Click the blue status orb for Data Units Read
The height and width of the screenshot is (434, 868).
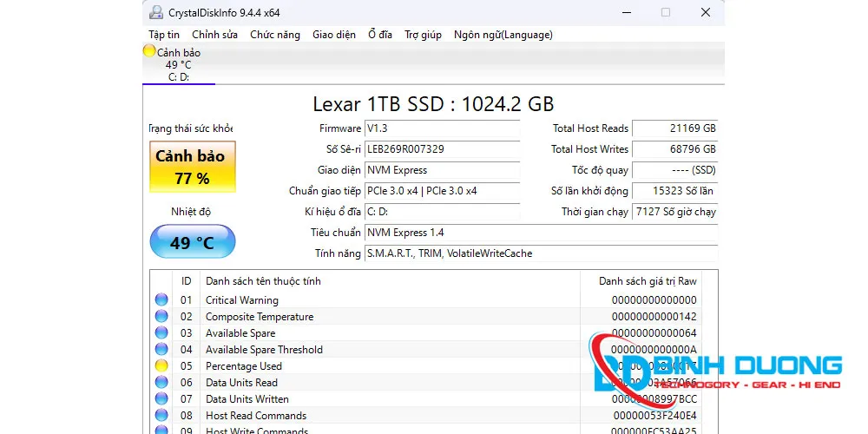pos(161,382)
